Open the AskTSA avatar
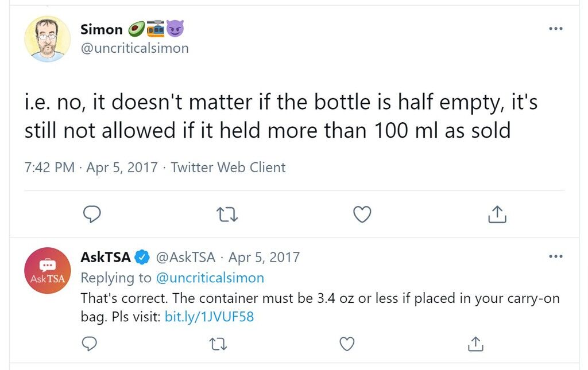This screenshot has width=588, height=370. pyautogui.click(x=48, y=270)
